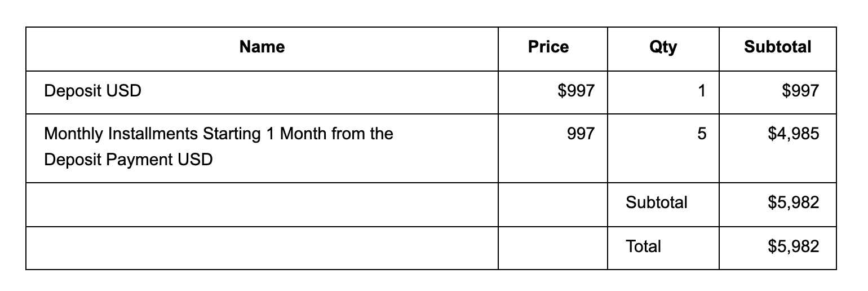Select the Deposit USD price of $997

[x=575, y=90]
